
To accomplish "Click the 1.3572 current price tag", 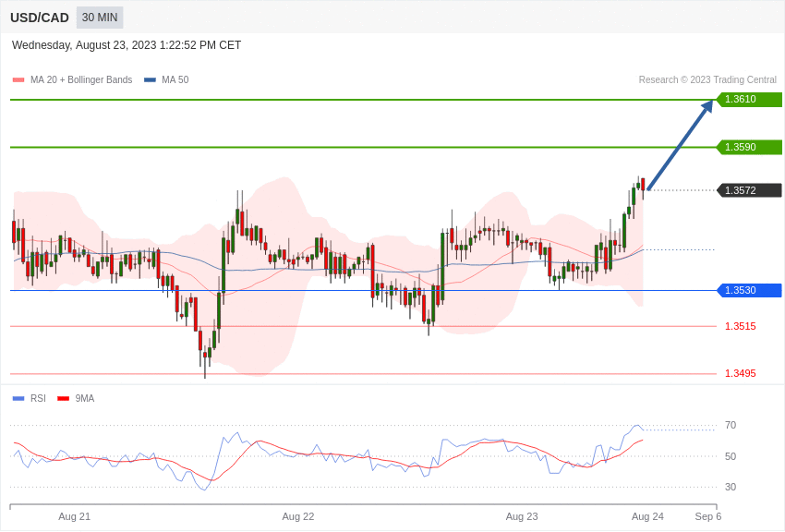I will [749, 190].
